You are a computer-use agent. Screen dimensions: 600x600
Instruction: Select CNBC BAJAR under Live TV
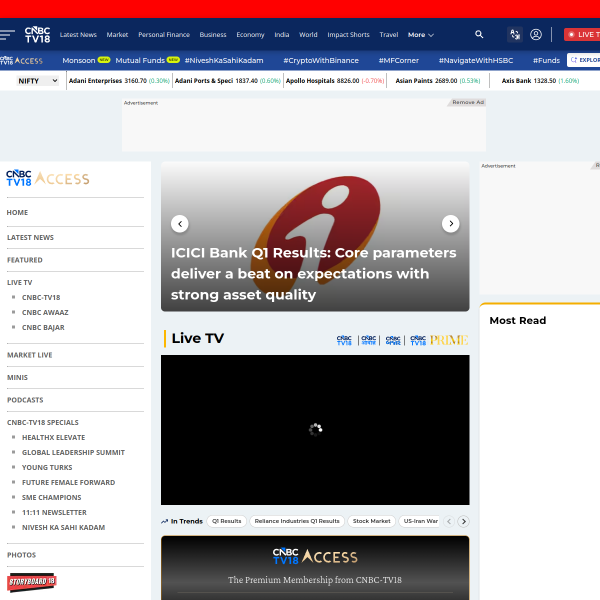coord(43,328)
